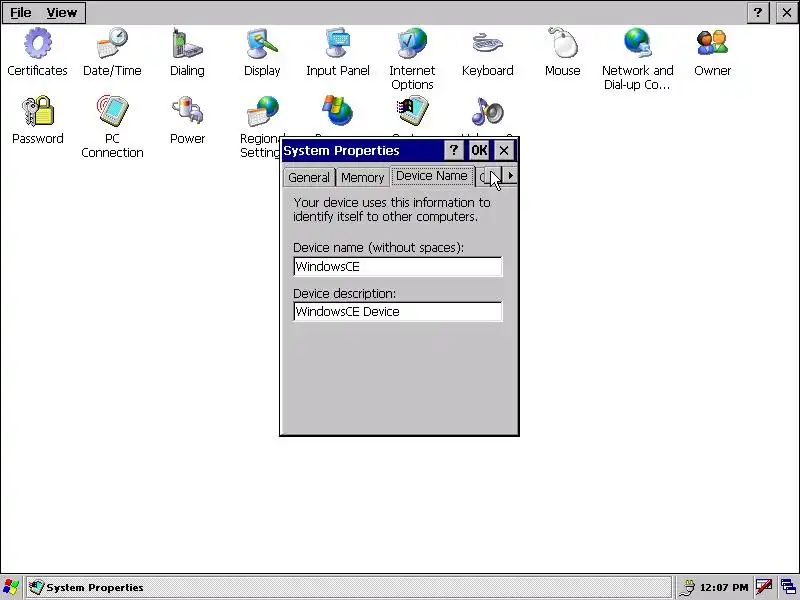
Task: Select the System applet device icon
Action: 412,111
